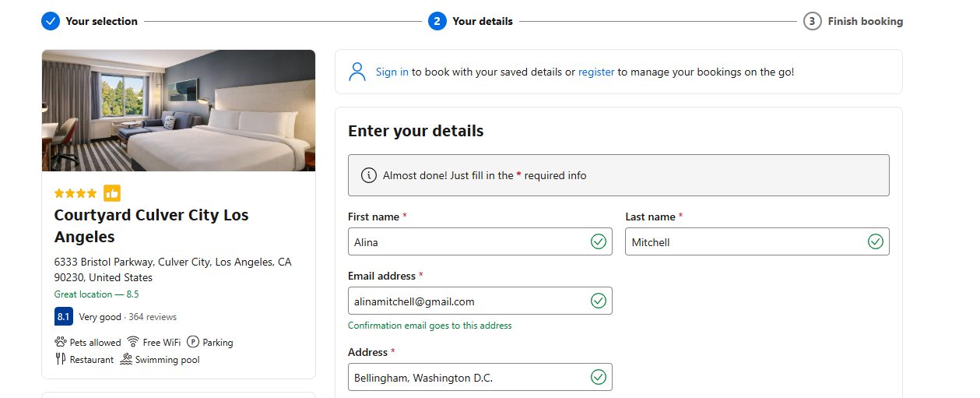Viewport: 980px width, 398px height.
Task: Click the Enter your details heading
Action: coord(416,131)
